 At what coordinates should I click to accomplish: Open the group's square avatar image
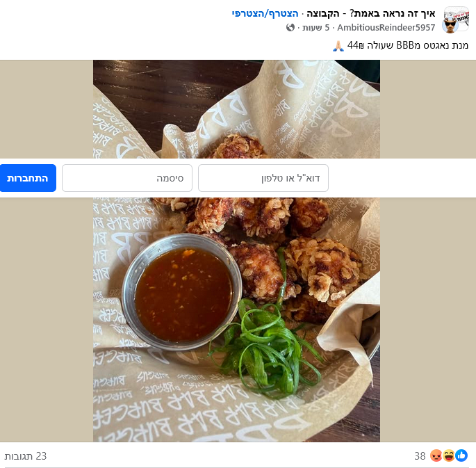[x=457, y=17]
